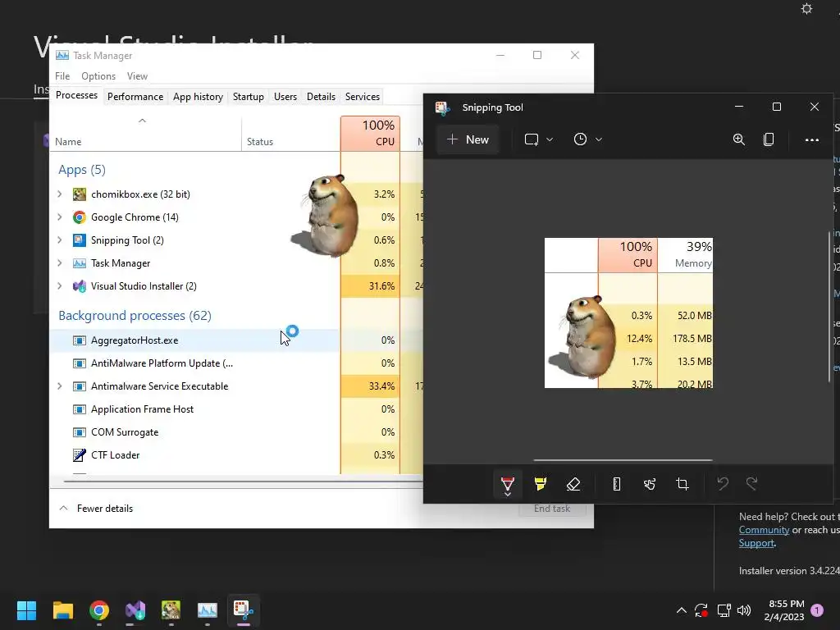Open the clock showing 8:55 PM
Screen dimensions: 840x630
(784, 610)
